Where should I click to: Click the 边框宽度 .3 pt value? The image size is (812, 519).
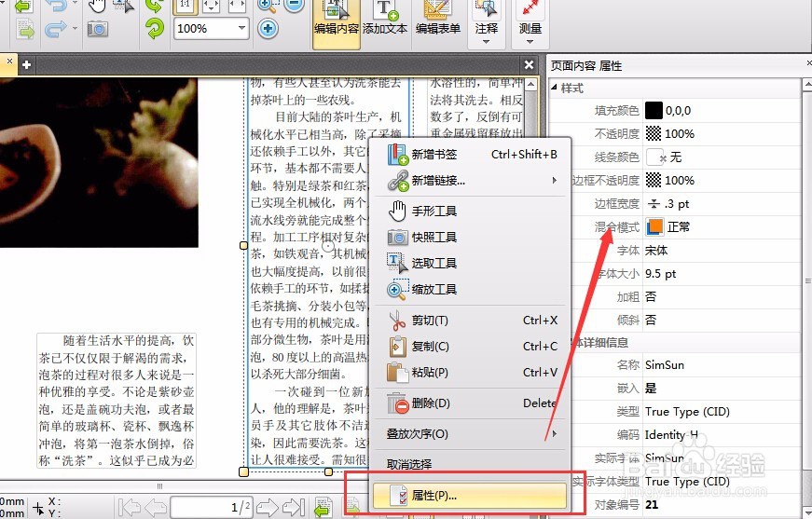coord(678,204)
